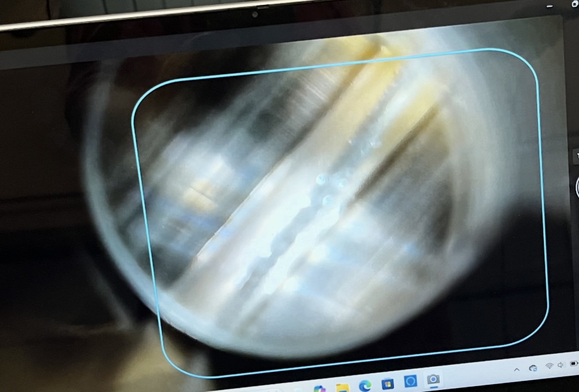The image size is (579, 392).
Task: Show hidden system tray icons
Action: click(517, 369)
